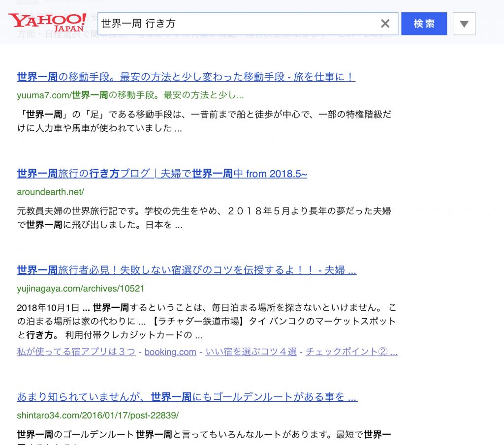Open the 世界一周旅行者必見！失敗しない宿選び result

(187, 270)
